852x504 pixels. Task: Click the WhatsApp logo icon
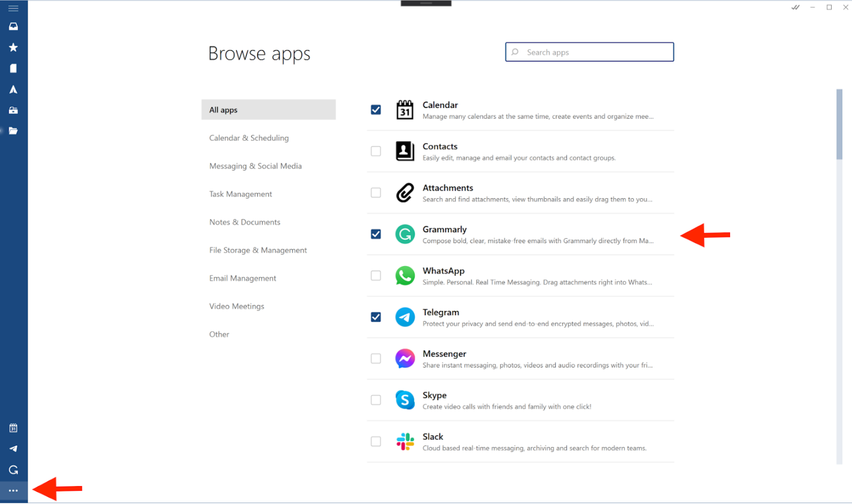[405, 276]
